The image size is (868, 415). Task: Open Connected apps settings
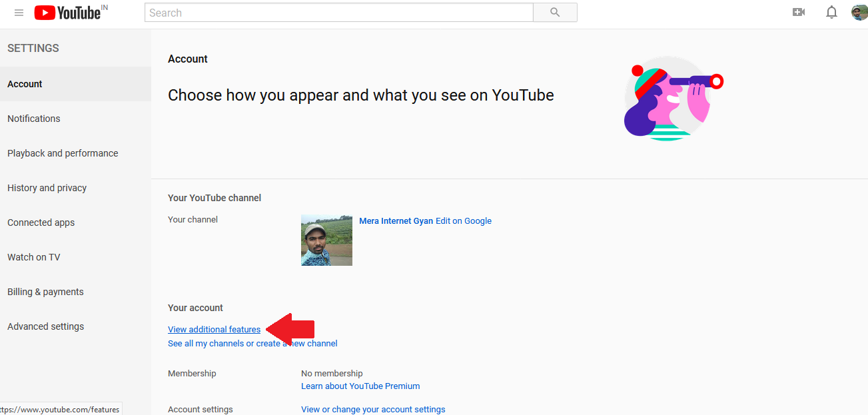pos(75,222)
